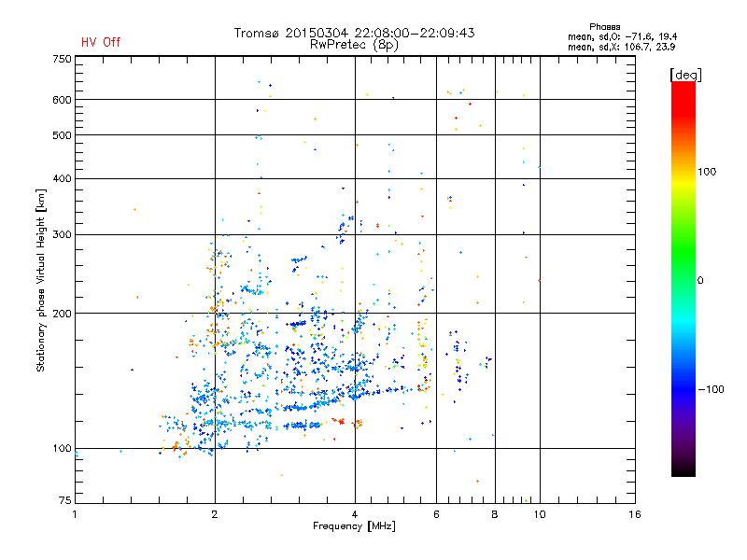Click the 'Stationary phase Virtual Height [km]' axis title
747x560 pixels.
tap(41, 281)
